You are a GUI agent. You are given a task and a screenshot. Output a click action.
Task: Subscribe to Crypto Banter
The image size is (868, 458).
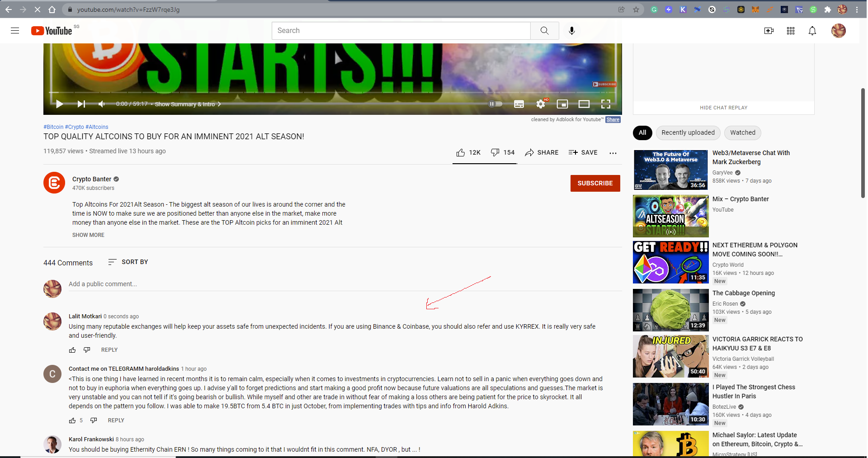595,183
